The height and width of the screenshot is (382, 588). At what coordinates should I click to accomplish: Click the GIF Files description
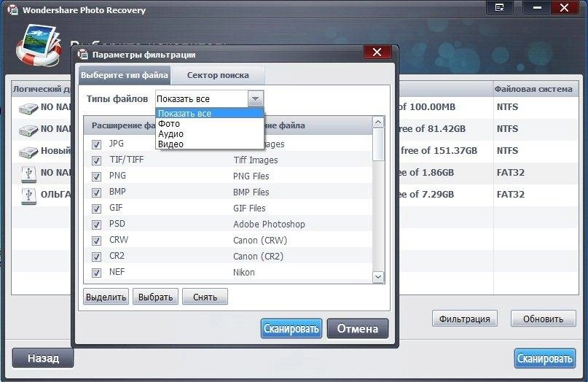[249, 208]
